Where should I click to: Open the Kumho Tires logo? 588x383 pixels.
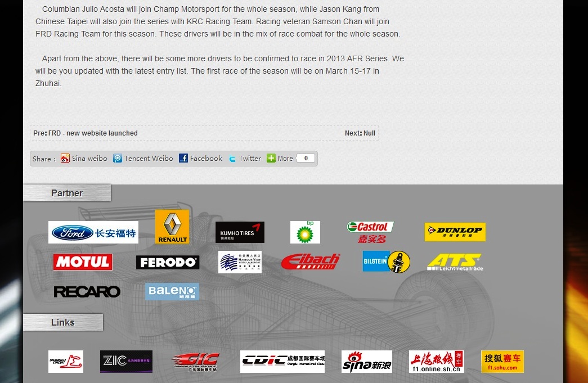coord(240,232)
